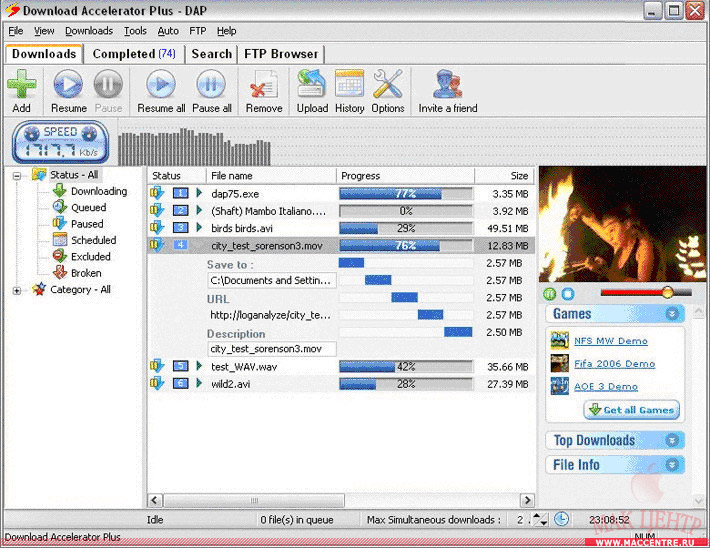Expand the Top Downloads panel

coord(672,440)
